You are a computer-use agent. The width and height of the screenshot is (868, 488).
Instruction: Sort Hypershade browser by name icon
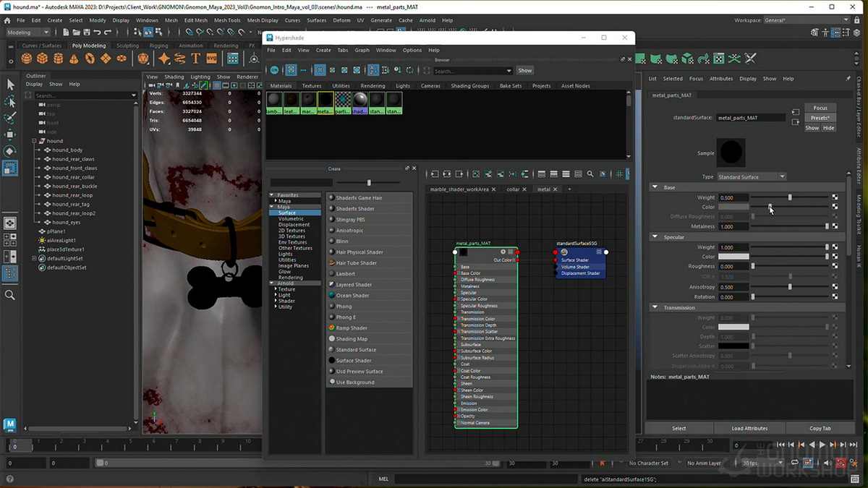[373, 70]
